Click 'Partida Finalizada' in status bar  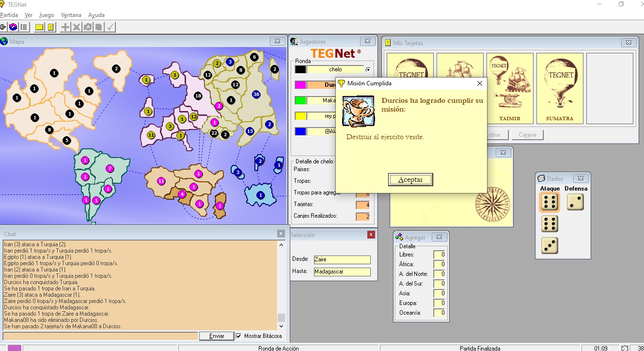tap(480, 348)
